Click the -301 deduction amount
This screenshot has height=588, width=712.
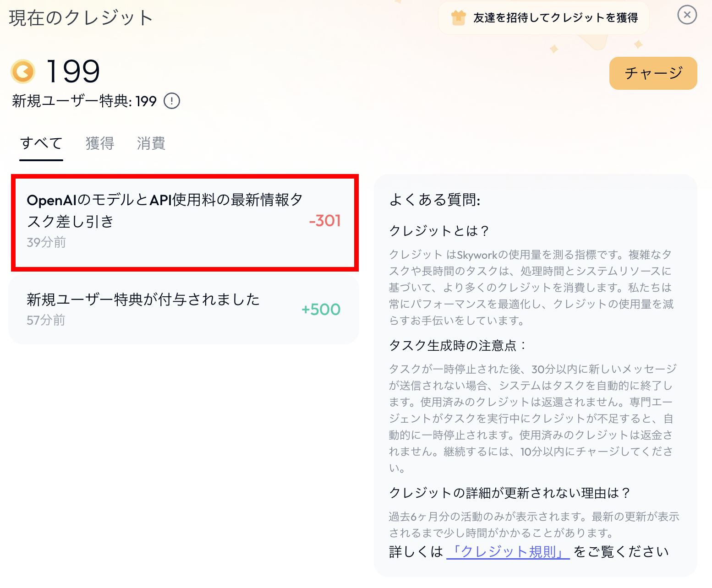pyautogui.click(x=325, y=221)
